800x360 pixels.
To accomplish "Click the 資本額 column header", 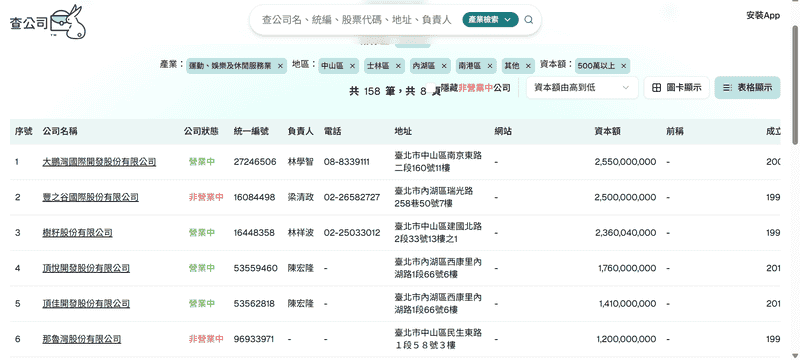I will coord(608,132).
